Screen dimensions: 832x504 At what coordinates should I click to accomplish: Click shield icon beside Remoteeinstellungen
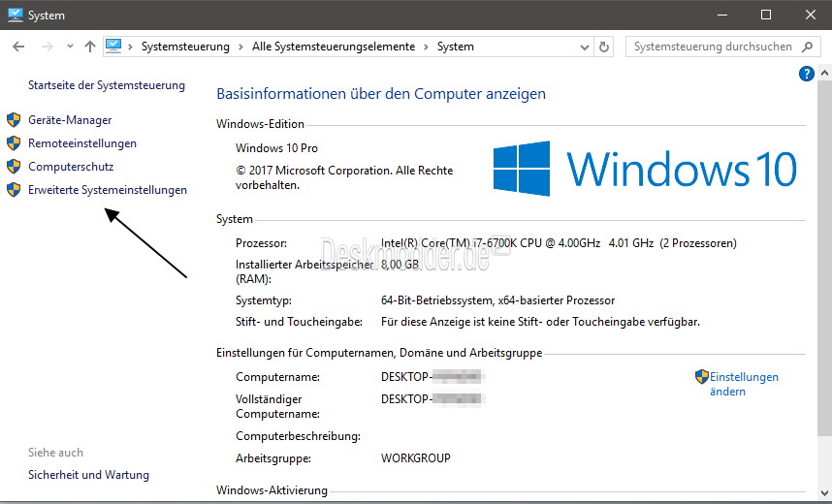point(14,143)
